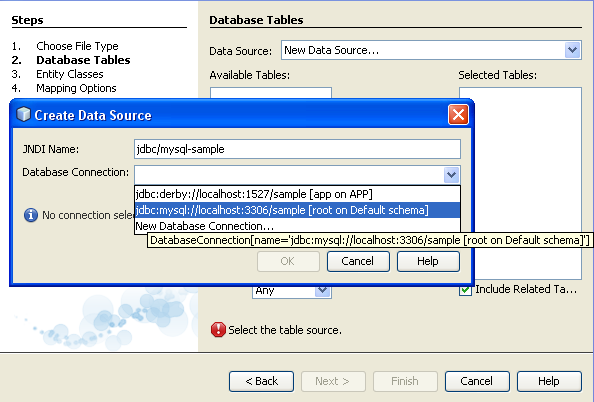Click the Selected Tables: label
The width and height of the screenshot is (594, 402).
tap(497, 75)
